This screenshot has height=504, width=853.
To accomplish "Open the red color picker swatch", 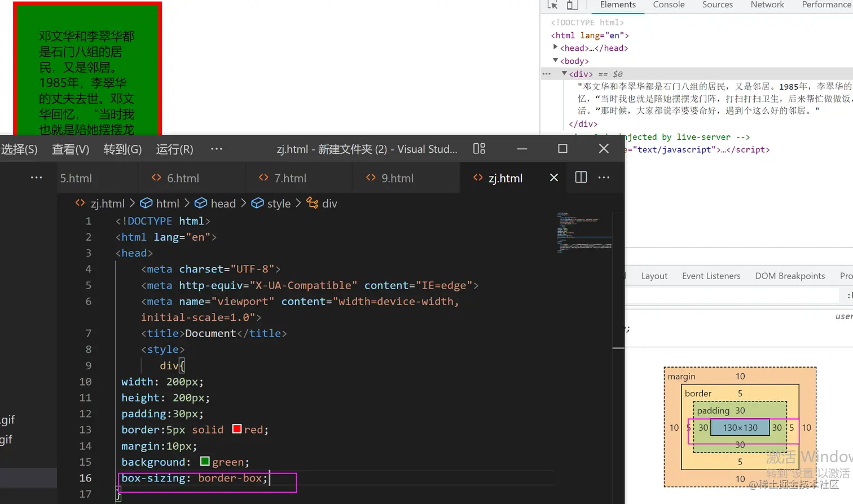I will click(x=237, y=429).
